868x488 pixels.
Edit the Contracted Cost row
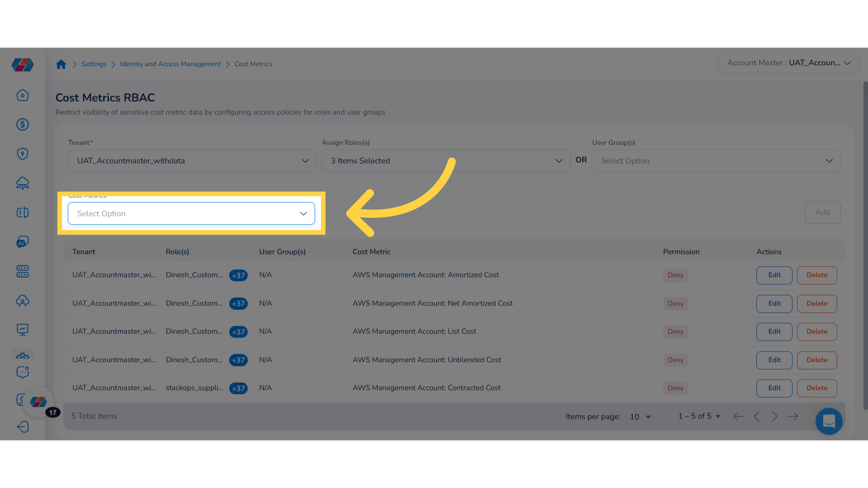point(774,388)
